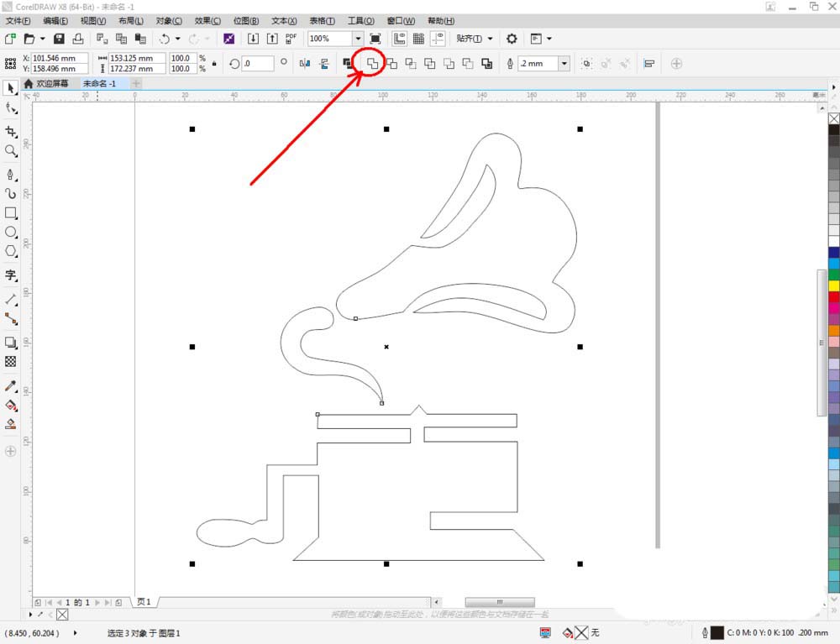Viewport: 840px width, 644px height.
Task: Open the 对象(C) menu
Action: click(169, 21)
